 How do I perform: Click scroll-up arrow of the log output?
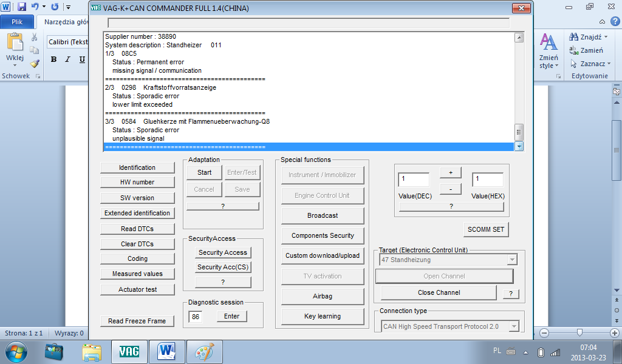[x=519, y=38]
